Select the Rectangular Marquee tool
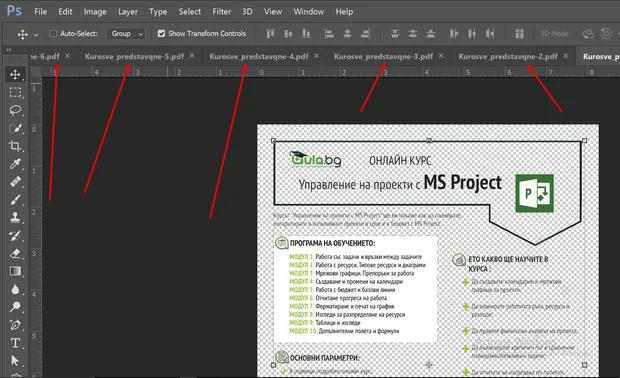 [x=15, y=92]
